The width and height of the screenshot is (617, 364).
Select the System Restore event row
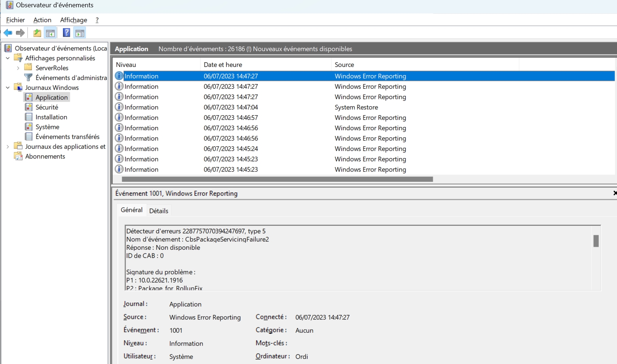(x=356, y=107)
